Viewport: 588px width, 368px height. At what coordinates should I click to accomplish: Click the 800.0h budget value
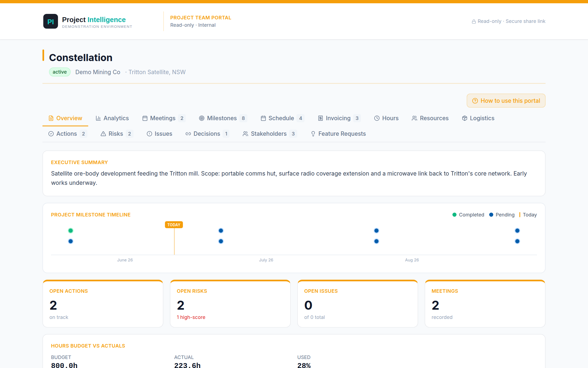64,365
